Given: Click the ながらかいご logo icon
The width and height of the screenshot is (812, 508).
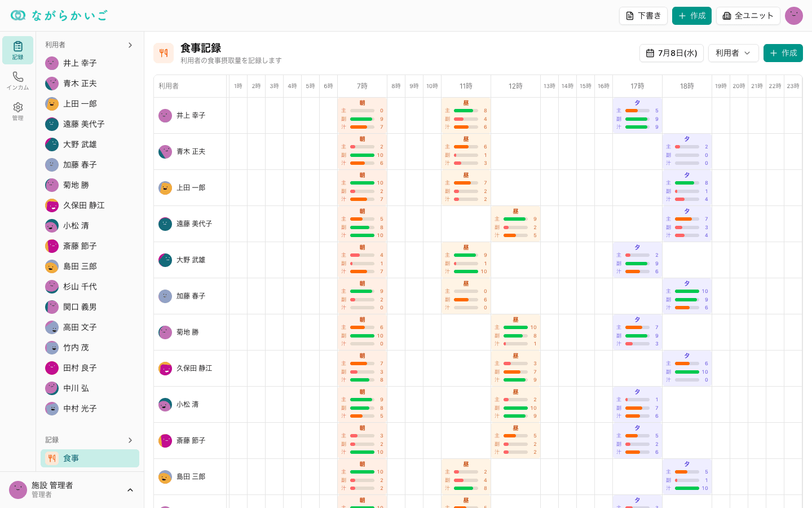Looking at the screenshot, I should click(x=18, y=15).
